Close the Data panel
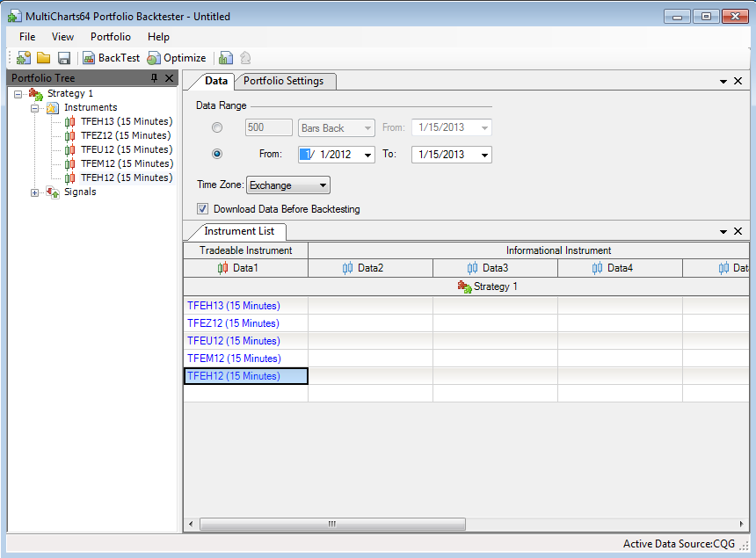This screenshot has width=756, height=558. coord(738,81)
